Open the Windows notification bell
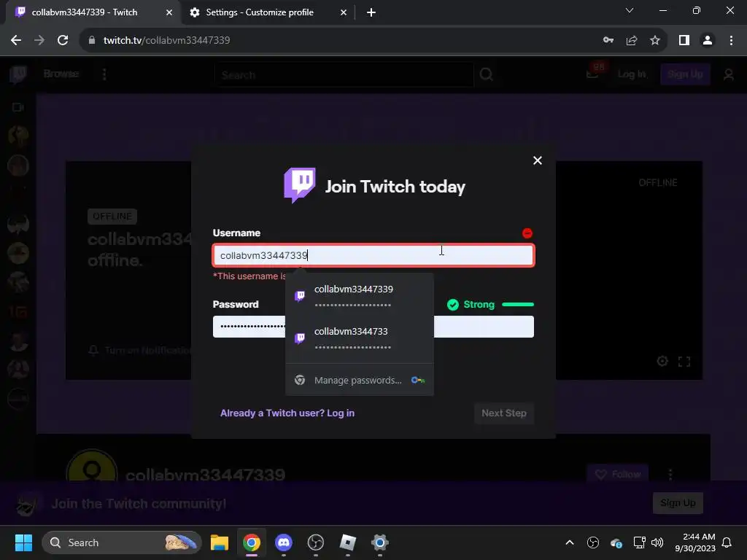This screenshot has height=560, width=747. pos(727,542)
